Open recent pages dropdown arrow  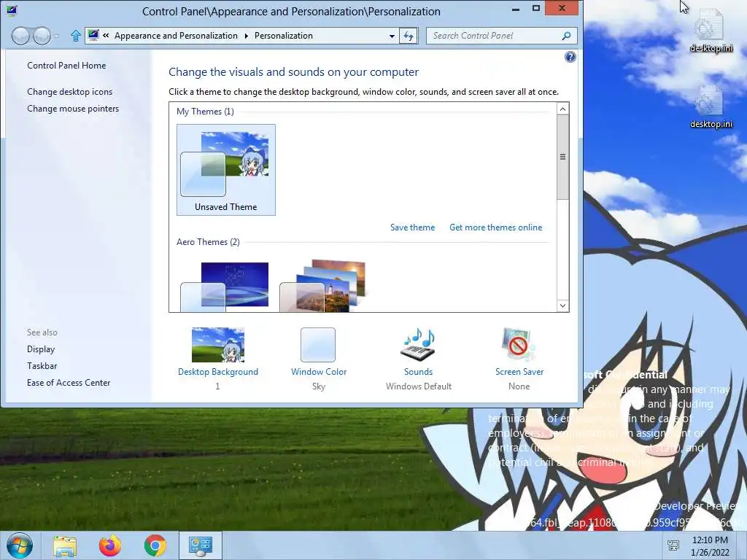[x=57, y=36]
